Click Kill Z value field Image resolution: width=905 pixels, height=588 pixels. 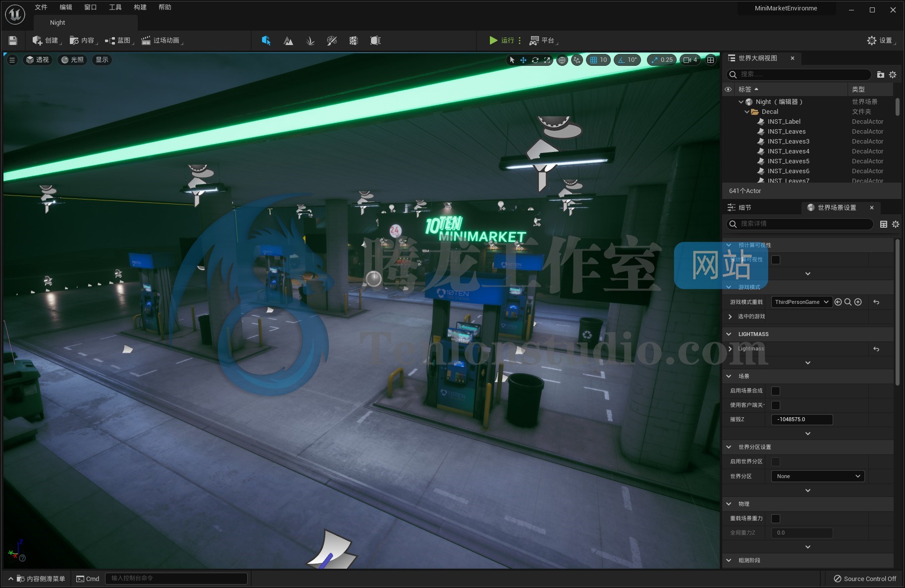coord(802,420)
